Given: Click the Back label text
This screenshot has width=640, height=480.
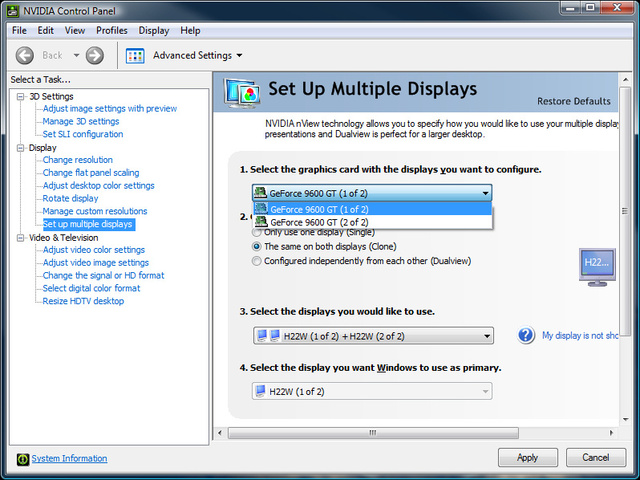Looking at the screenshot, I should click(52, 55).
